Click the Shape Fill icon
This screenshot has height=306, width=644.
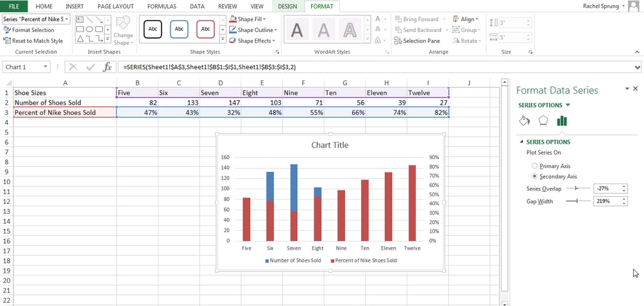coord(232,20)
